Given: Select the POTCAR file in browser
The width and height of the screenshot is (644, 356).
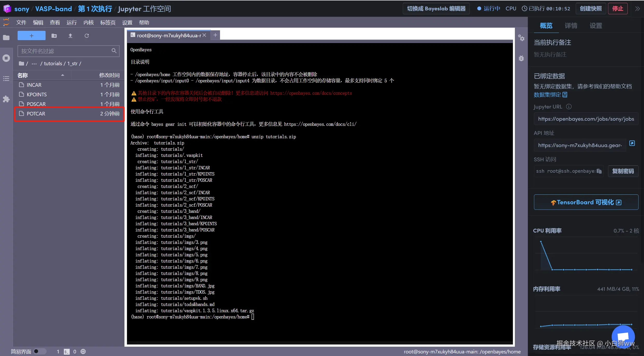Looking at the screenshot, I should pos(36,114).
